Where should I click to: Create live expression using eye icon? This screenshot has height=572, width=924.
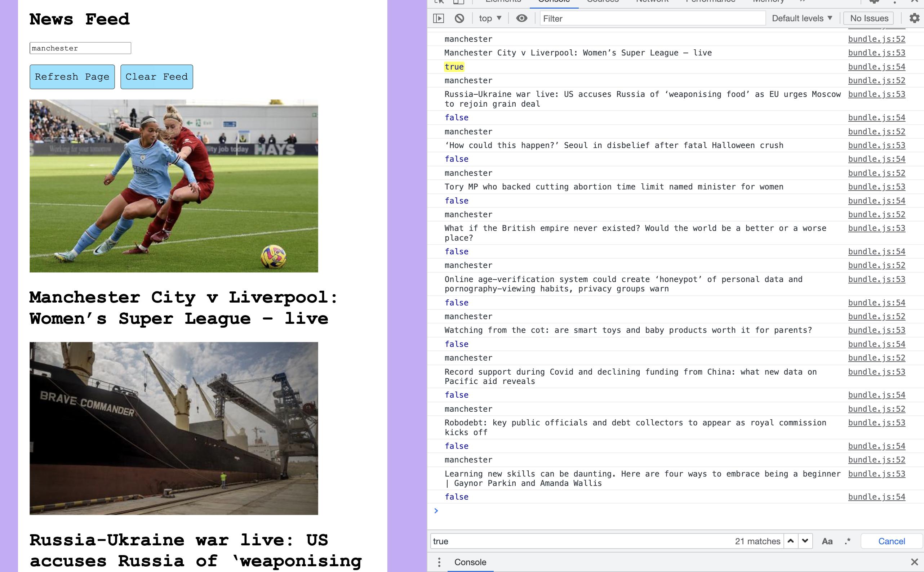tap(522, 18)
